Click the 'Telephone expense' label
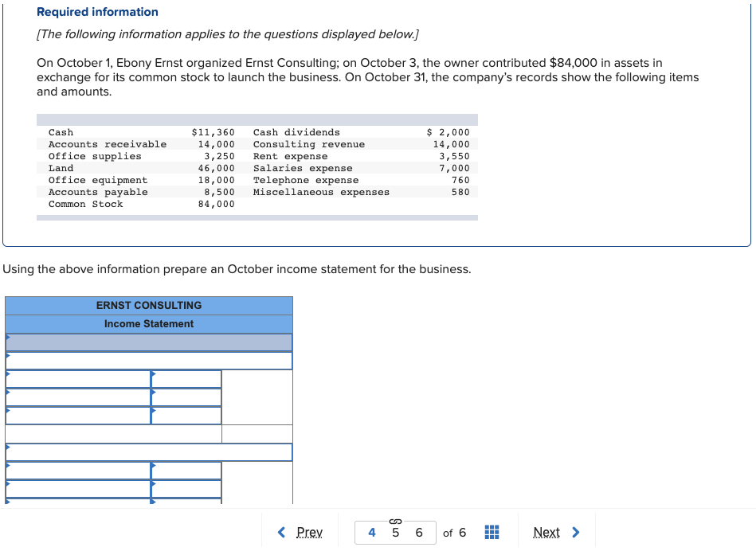Viewport: 756px width, 555px height. 306,180
